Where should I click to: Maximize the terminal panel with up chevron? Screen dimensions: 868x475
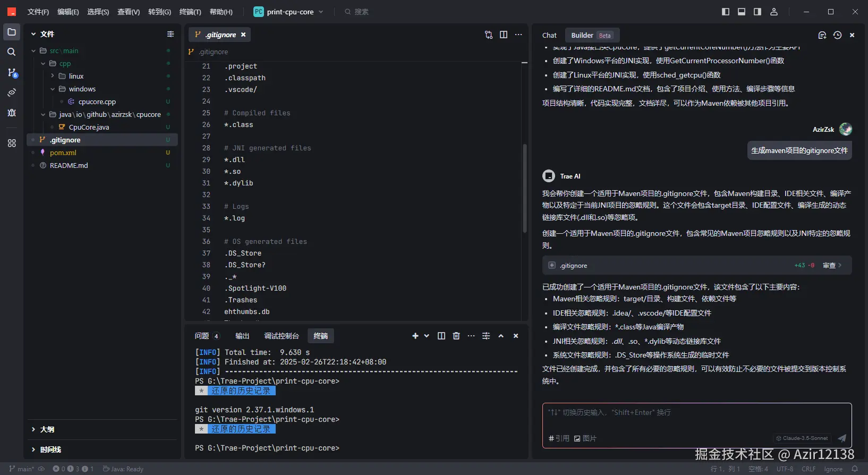501,336
